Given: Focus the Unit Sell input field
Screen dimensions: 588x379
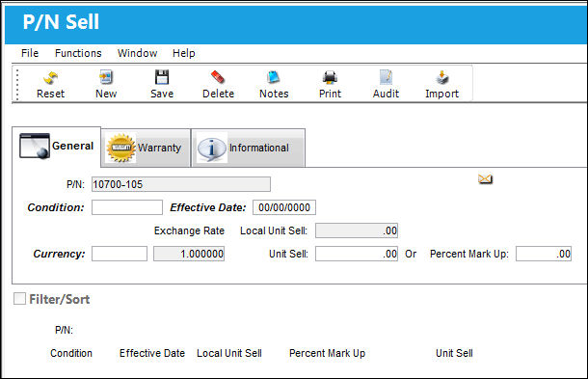Looking at the screenshot, I should 357,254.
